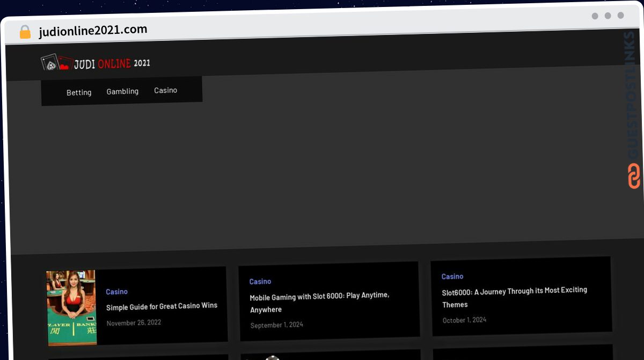Click the vertical GuestPostLinks watermark text
Viewport: 644px width, 360px height.
(633, 95)
